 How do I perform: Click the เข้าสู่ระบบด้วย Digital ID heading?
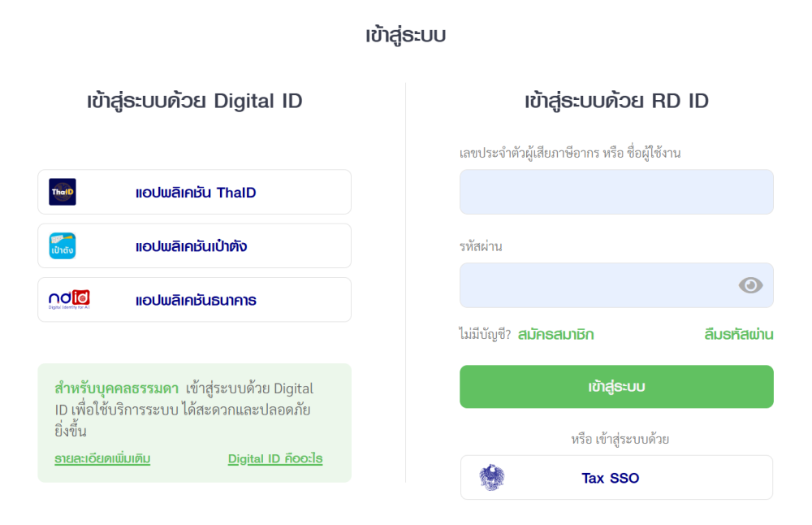[194, 102]
